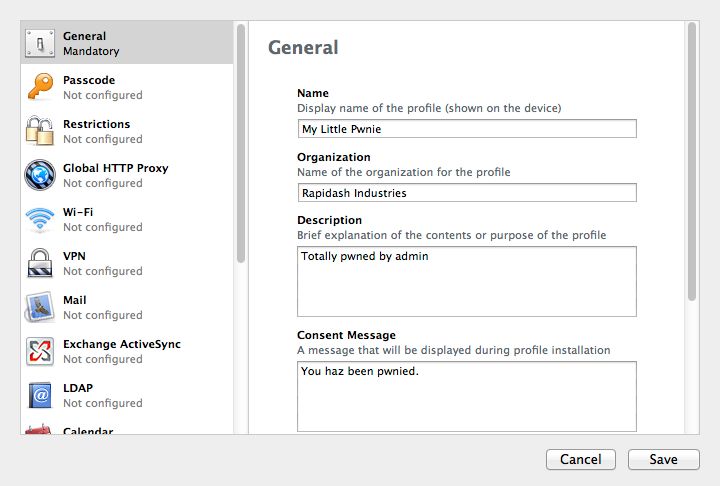Focus the Name field with My Little Pwnie
Screen dimensions: 720x486
click(x=467, y=129)
